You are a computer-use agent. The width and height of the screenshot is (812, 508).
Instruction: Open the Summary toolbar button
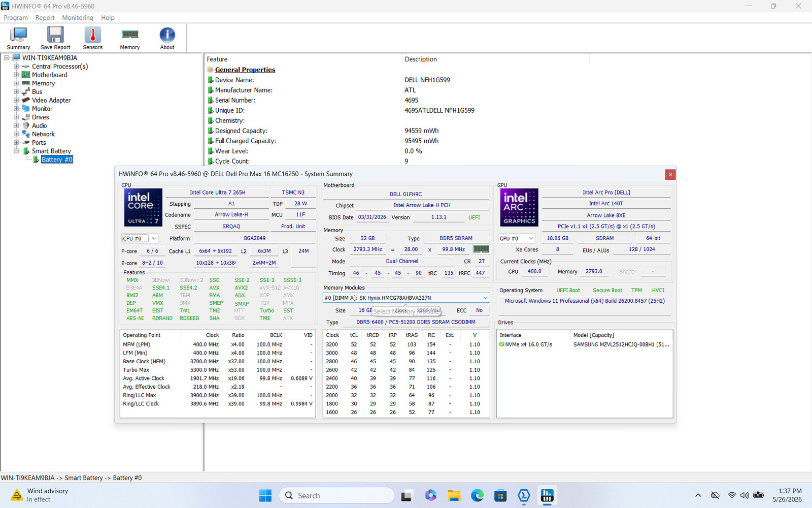point(18,39)
